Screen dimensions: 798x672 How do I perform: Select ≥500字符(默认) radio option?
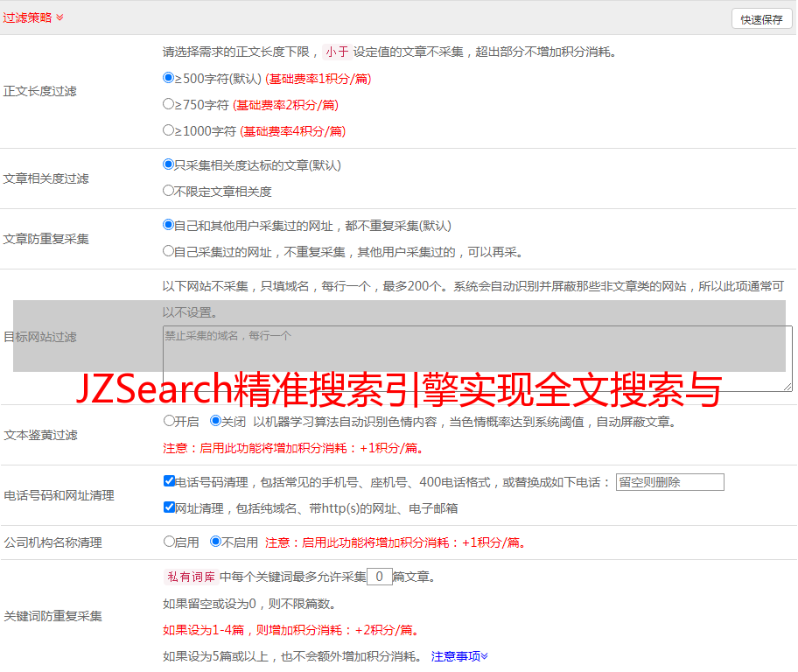pyautogui.click(x=169, y=78)
